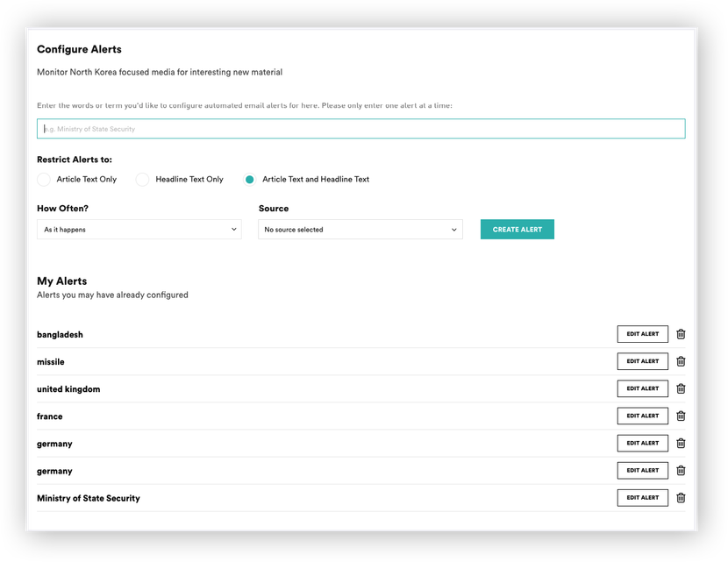Viewport: 728px width, 562px height.
Task: Remove the united kingdom alert via trash icon
Action: pyautogui.click(x=681, y=388)
